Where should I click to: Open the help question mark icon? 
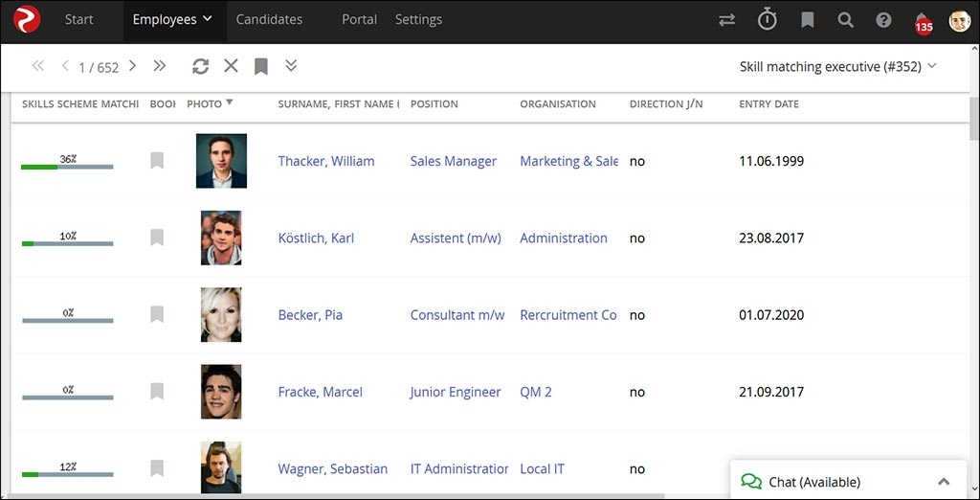pos(883,19)
